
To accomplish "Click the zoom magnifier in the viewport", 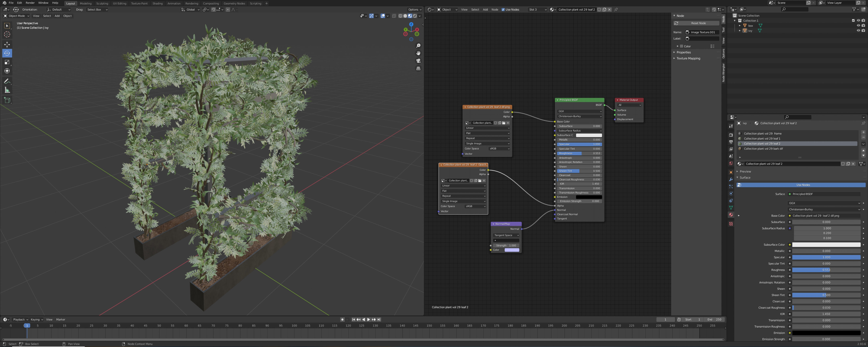I will (x=418, y=45).
